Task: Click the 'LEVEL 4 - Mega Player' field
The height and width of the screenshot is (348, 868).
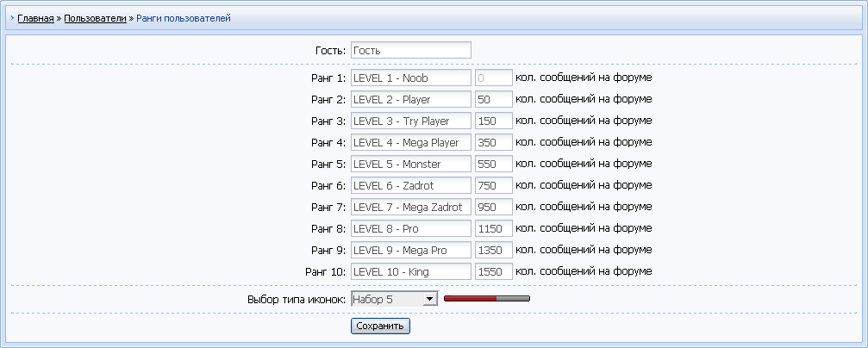Action: click(x=410, y=142)
